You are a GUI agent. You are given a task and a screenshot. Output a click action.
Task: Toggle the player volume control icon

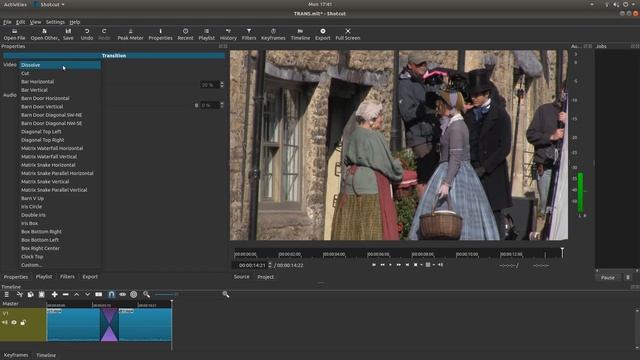(440, 265)
